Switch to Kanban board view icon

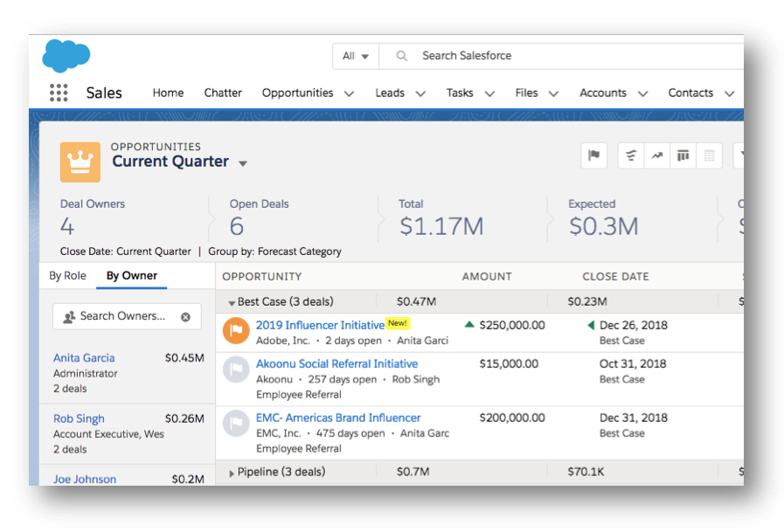click(683, 155)
